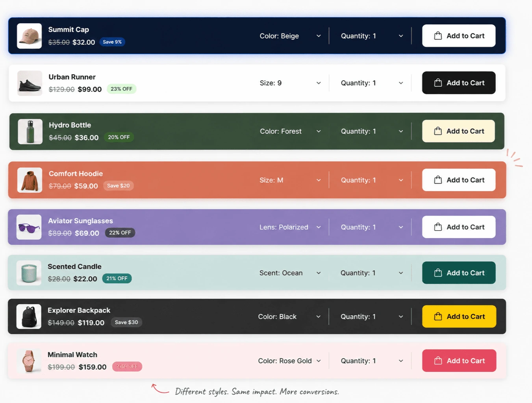532x403 pixels.
Task: Click the '22% OFF' badge
Action: pyautogui.click(x=120, y=233)
